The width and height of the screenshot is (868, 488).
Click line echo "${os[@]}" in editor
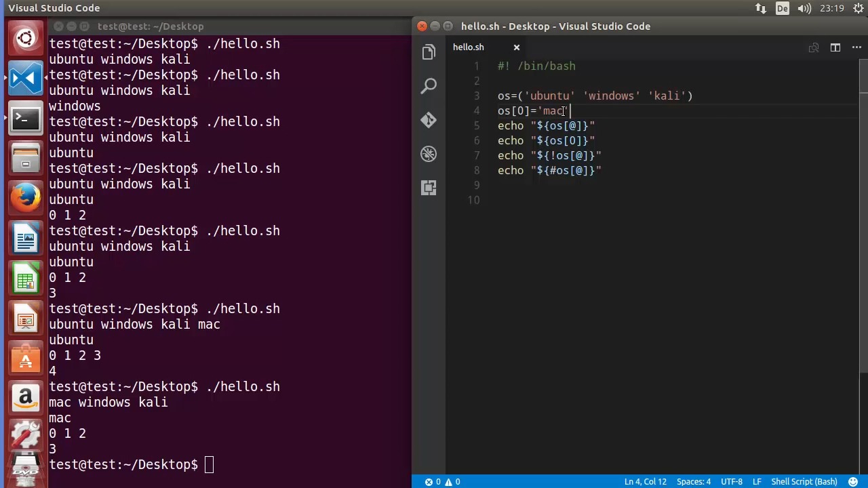546,126
